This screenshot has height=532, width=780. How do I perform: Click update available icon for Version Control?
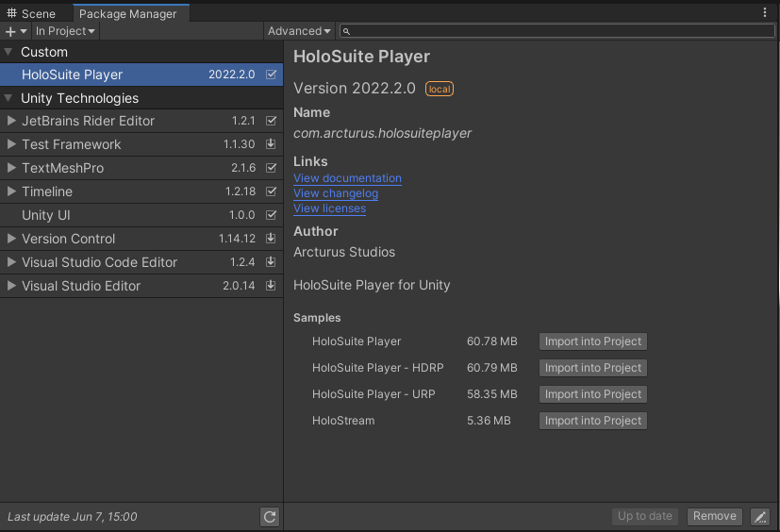click(x=271, y=239)
